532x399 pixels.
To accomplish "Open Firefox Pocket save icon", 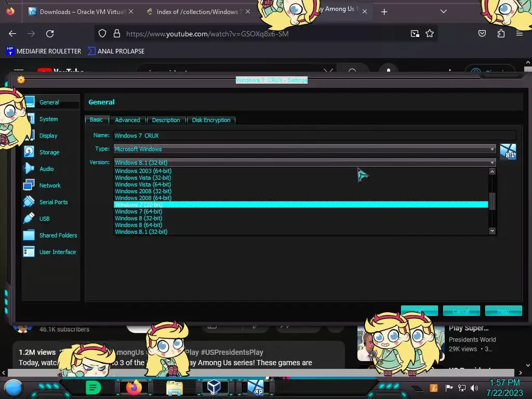I will coord(482,34).
